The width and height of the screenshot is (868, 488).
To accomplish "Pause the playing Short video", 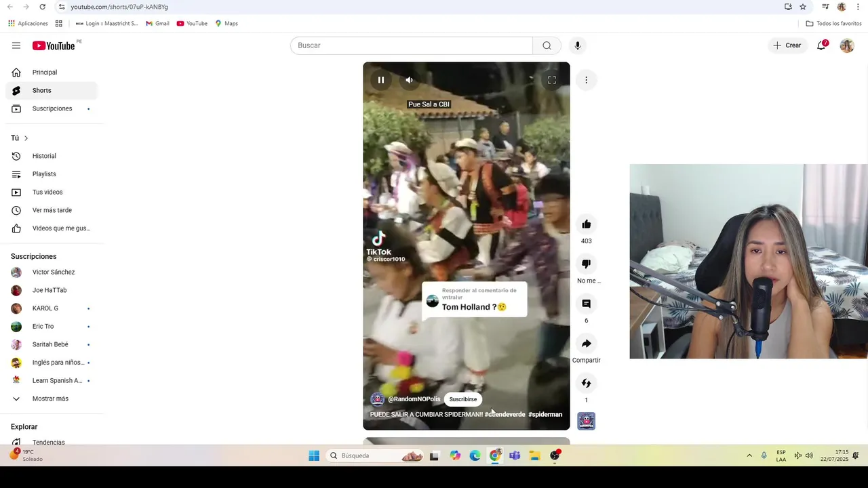I will 381,80.
